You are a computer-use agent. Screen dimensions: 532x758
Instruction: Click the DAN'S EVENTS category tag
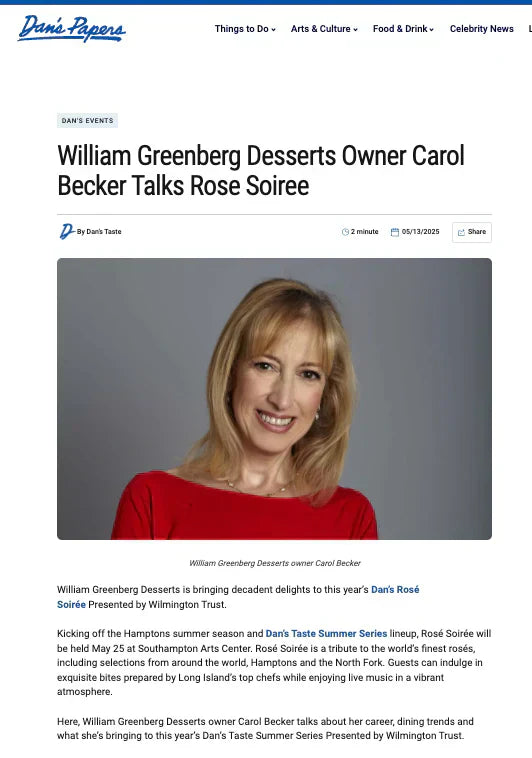click(x=88, y=120)
